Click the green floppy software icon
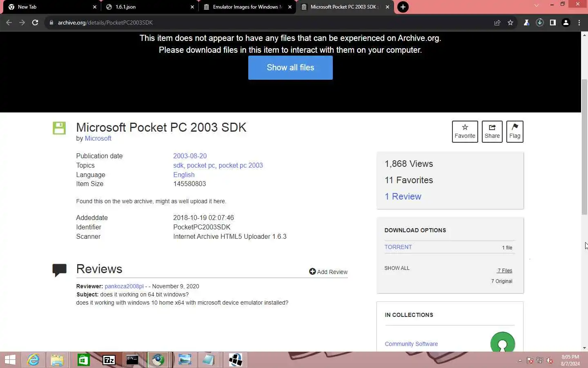588x368 pixels. coord(59,128)
